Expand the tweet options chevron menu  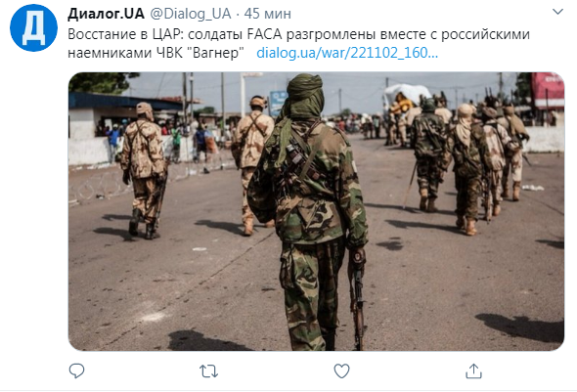[x=557, y=12]
